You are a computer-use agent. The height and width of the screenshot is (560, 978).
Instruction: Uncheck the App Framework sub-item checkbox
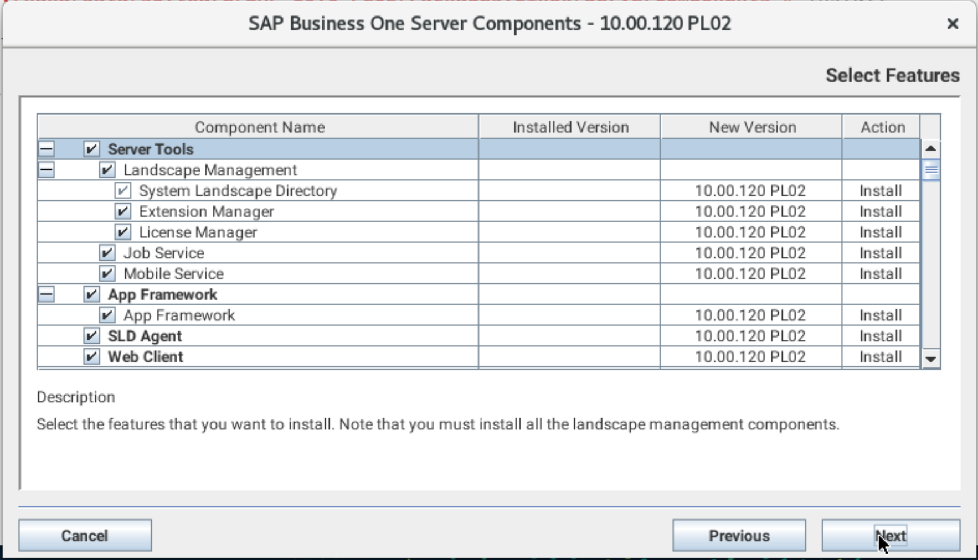click(107, 315)
